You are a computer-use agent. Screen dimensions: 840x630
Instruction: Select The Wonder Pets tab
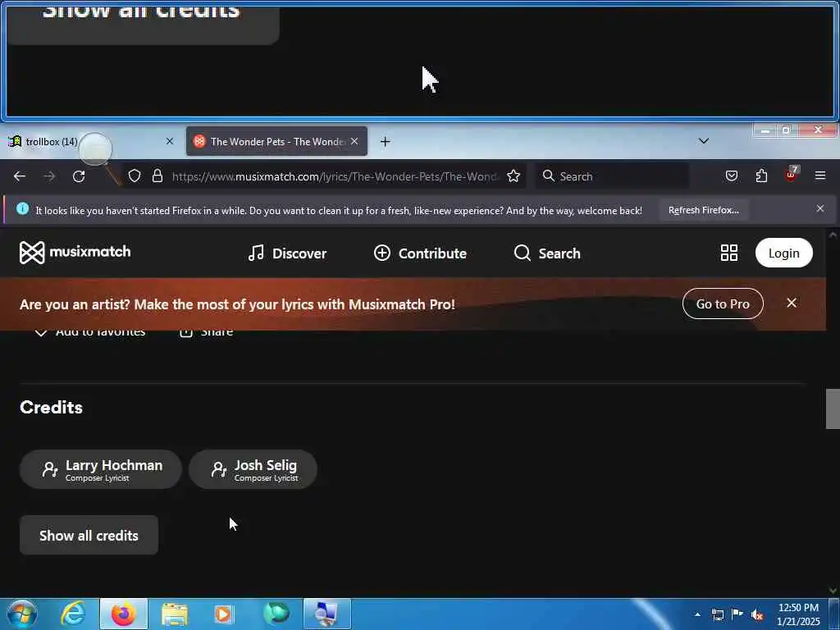pos(277,141)
